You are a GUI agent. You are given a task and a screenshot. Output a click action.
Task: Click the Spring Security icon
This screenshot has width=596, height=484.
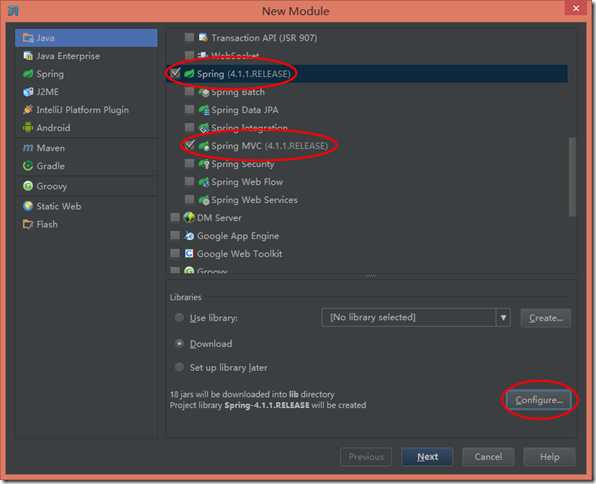point(204,164)
